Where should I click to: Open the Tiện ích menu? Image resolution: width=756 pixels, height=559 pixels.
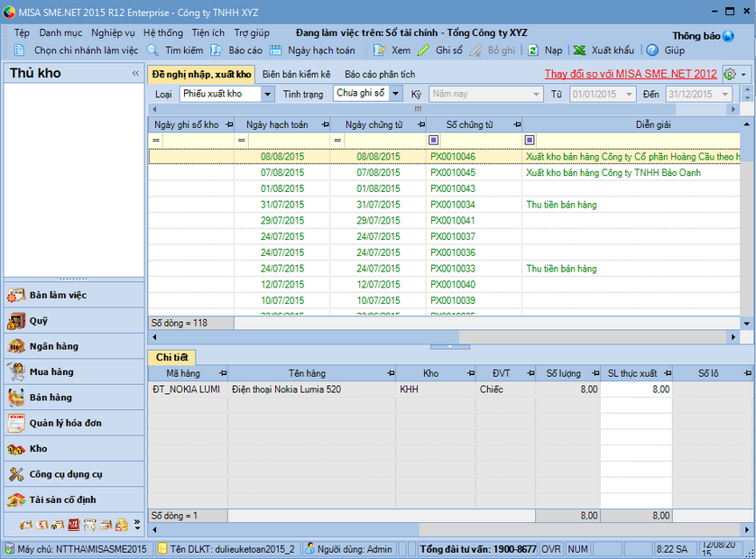[207, 32]
